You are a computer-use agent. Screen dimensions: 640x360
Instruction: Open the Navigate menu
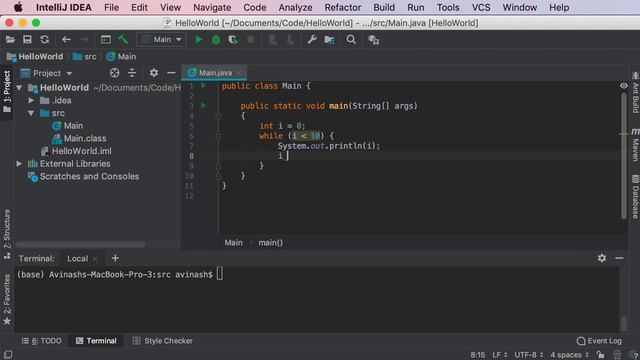[212, 7]
